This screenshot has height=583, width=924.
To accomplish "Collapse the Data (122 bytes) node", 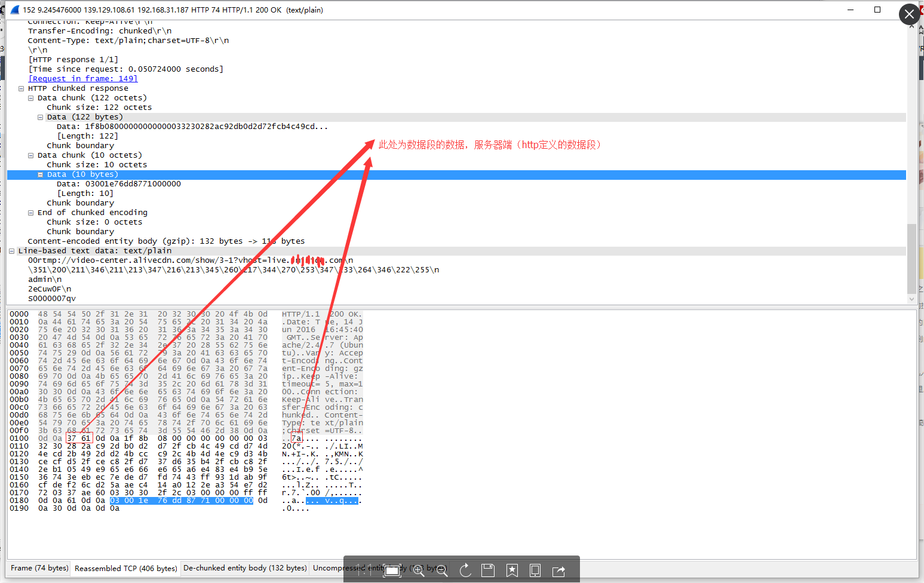I will [40, 117].
